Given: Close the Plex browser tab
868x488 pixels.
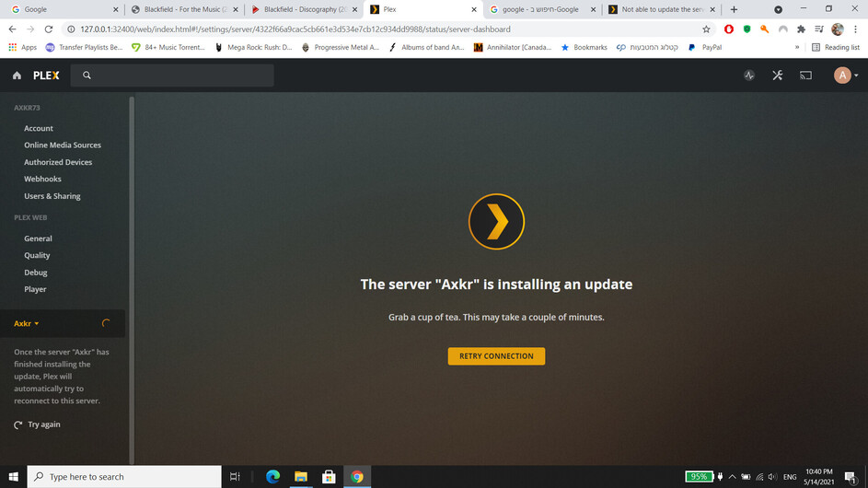Looking at the screenshot, I should pos(474,9).
